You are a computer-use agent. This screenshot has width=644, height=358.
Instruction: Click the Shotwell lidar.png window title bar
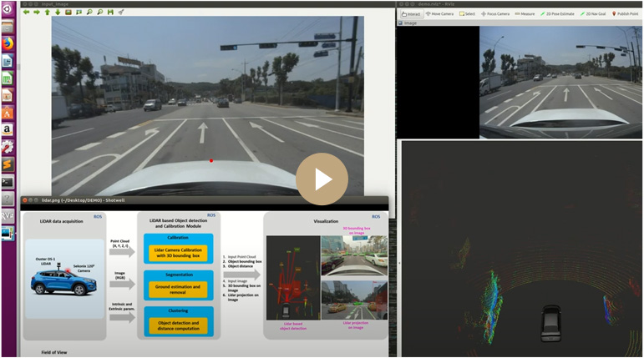205,200
